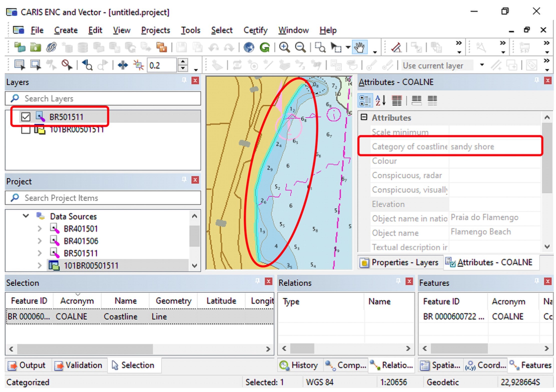This screenshot has width=556, height=392.
Task: Expand the BR401501 data source
Action: tap(40, 229)
